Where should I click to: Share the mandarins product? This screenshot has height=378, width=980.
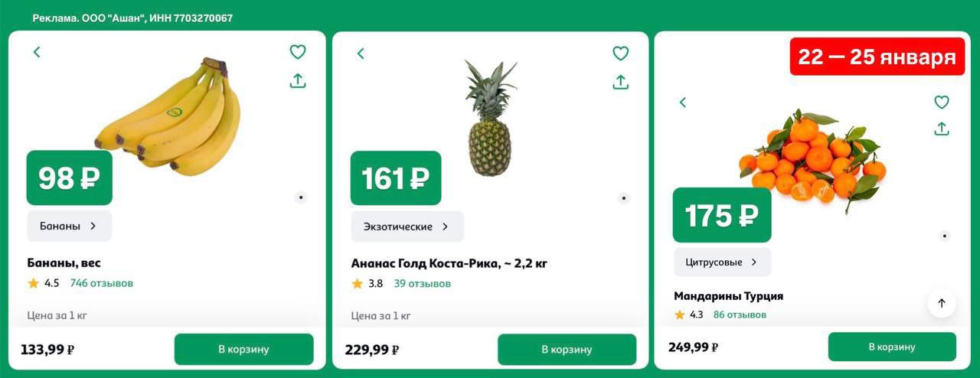coord(942,129)
